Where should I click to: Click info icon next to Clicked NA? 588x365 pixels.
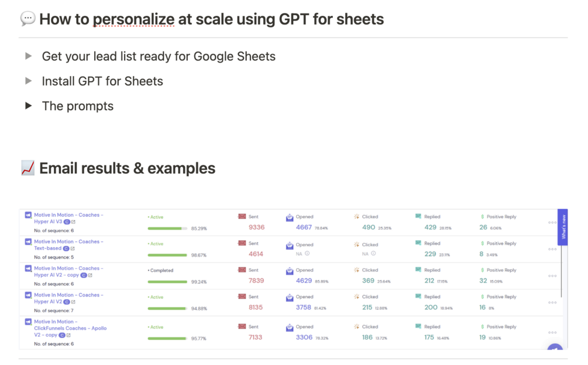pyautogui.click(x=373, y=254)
